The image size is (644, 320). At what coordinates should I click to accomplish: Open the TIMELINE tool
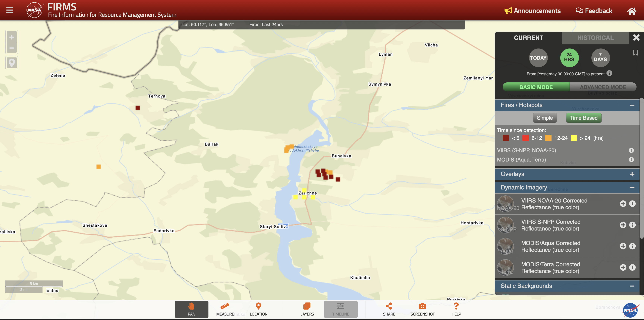(x=340, y=309)
